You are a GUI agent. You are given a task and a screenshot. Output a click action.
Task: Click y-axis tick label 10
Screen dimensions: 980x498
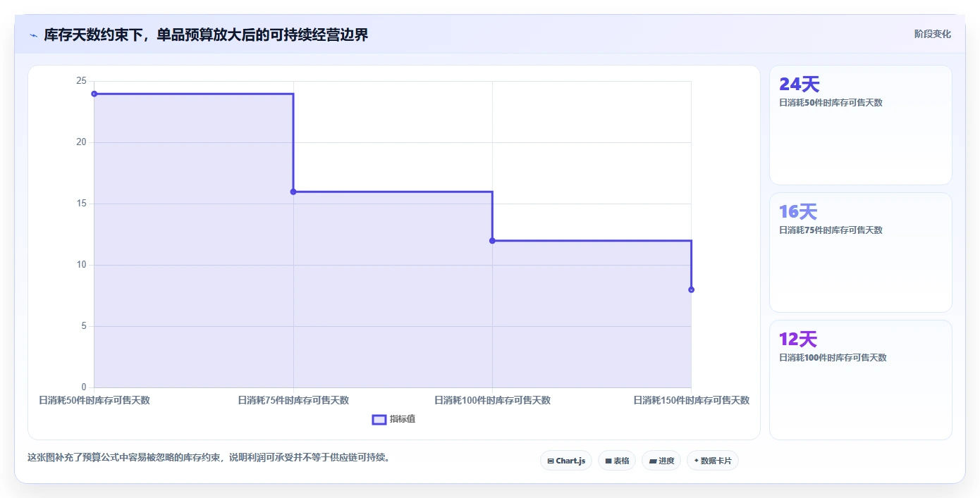(x=82, y=265)
